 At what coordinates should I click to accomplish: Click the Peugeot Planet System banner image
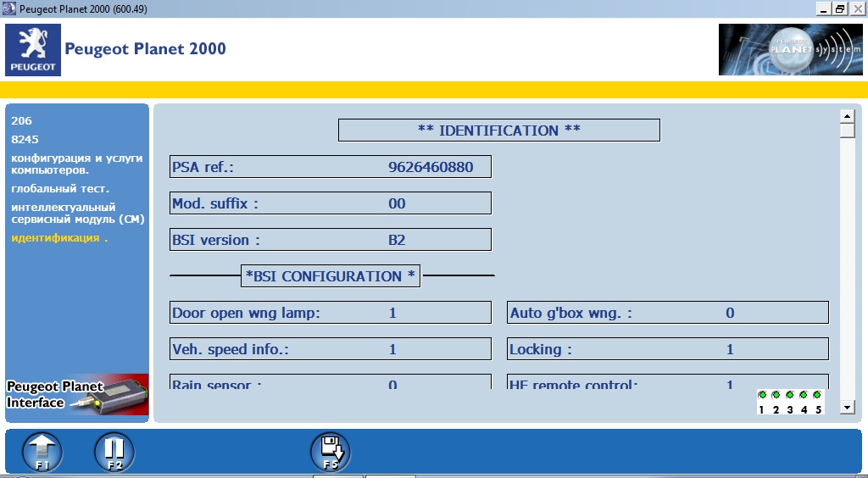click(791, 49)
